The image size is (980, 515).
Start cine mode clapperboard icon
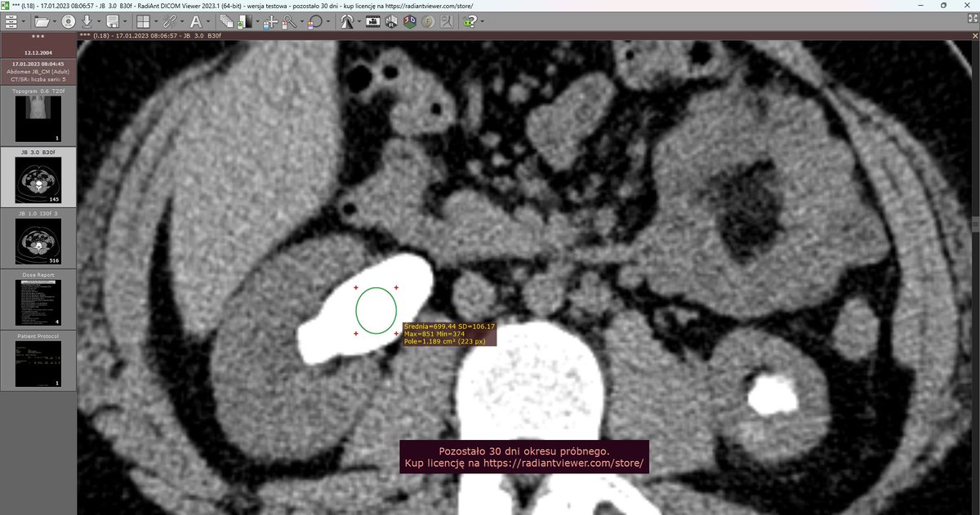pos(373,21)
